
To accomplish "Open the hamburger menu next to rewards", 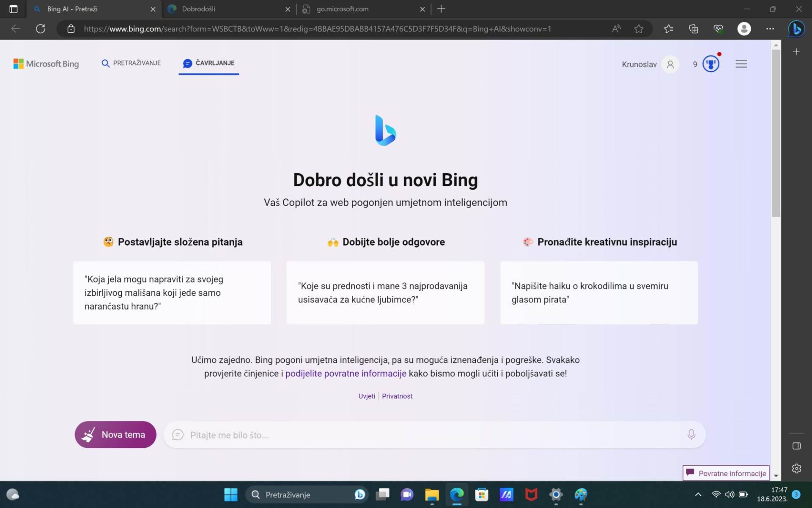I will [x=741, y=64].
